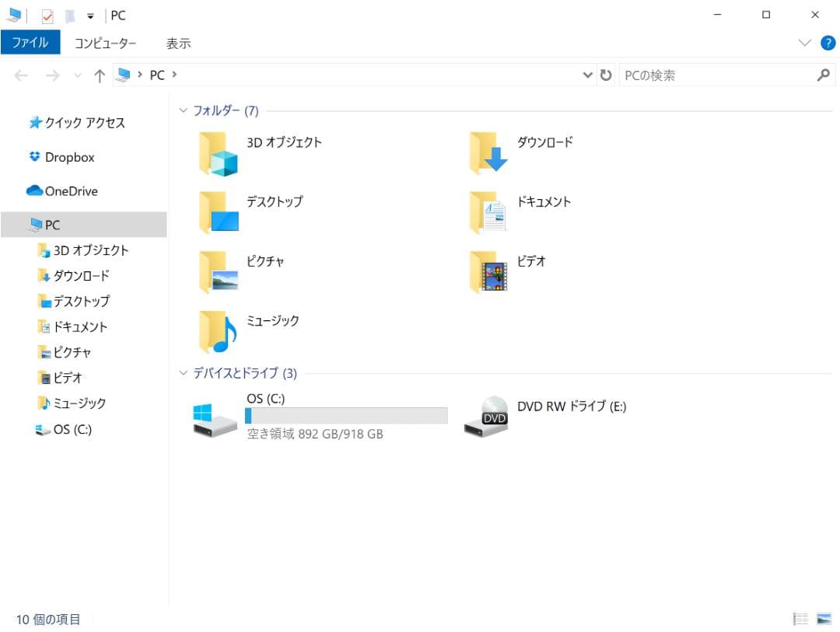Viewport: 840px width, 632px height.
Task: Collapse the フォルダー (7) section
Action: pyautogui.click(x=184, y=110)
